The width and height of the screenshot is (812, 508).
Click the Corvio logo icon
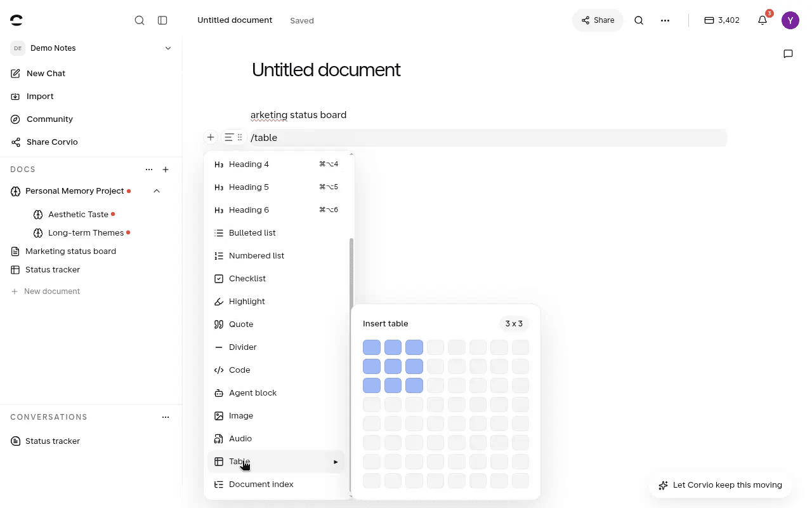[16, 20]
